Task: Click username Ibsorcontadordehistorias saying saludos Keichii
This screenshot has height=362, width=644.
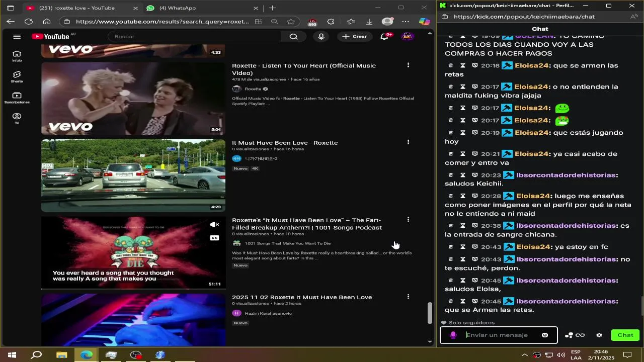Action: pyautogui.click(x=566, y=175)
